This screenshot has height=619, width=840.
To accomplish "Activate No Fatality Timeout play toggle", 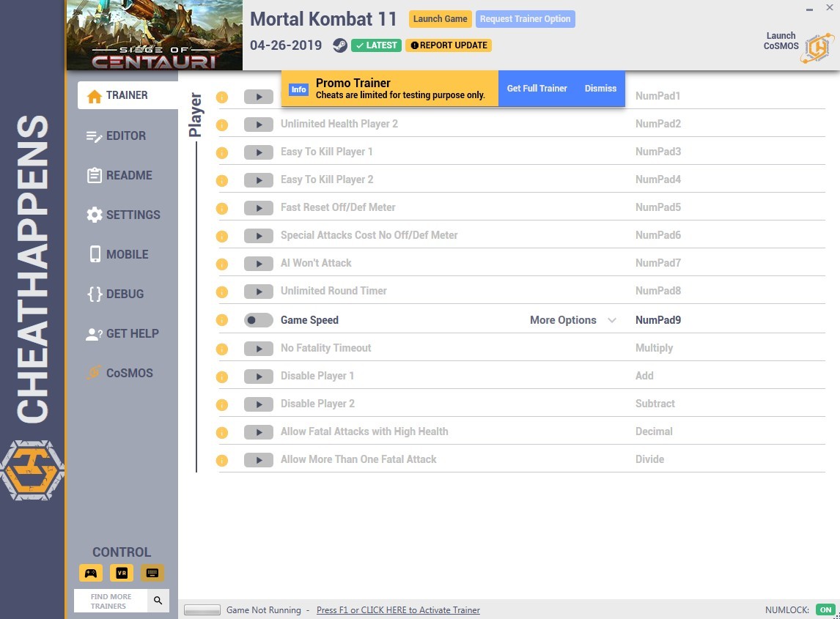I will click(x=258, y=349).
